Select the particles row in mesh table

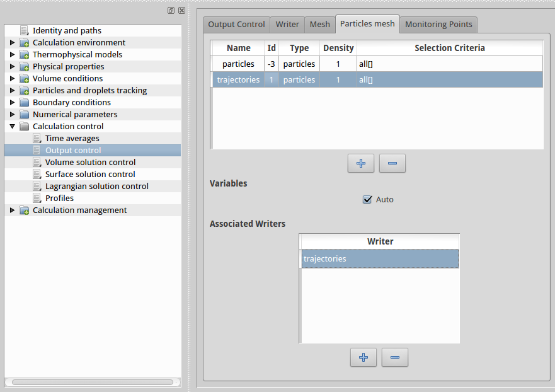(238, 64)
